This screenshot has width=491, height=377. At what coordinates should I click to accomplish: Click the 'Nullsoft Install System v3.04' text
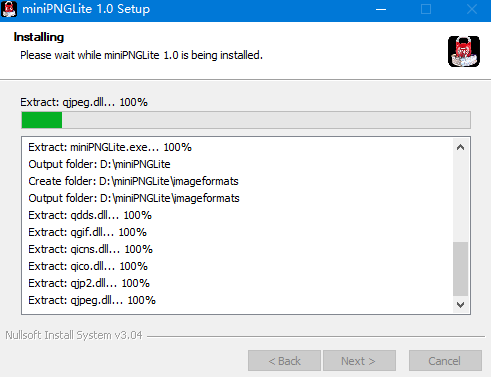tap(74, 335)
